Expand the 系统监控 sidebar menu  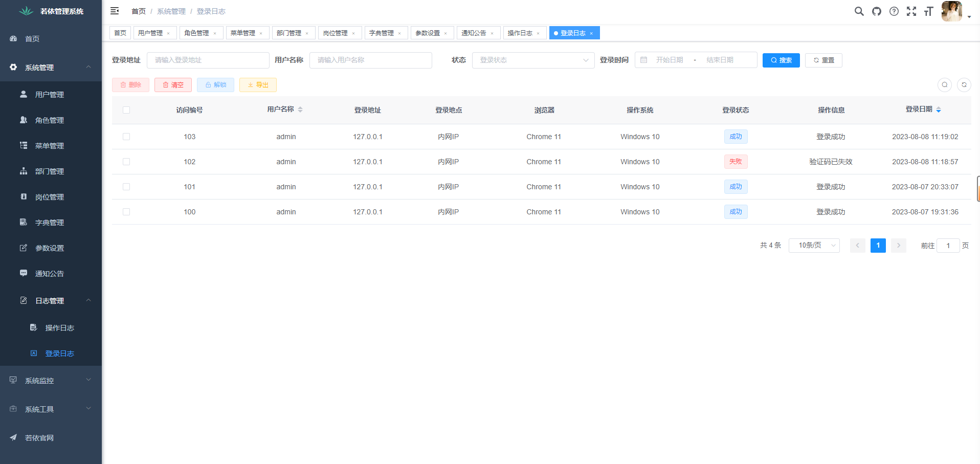(51, 380)
